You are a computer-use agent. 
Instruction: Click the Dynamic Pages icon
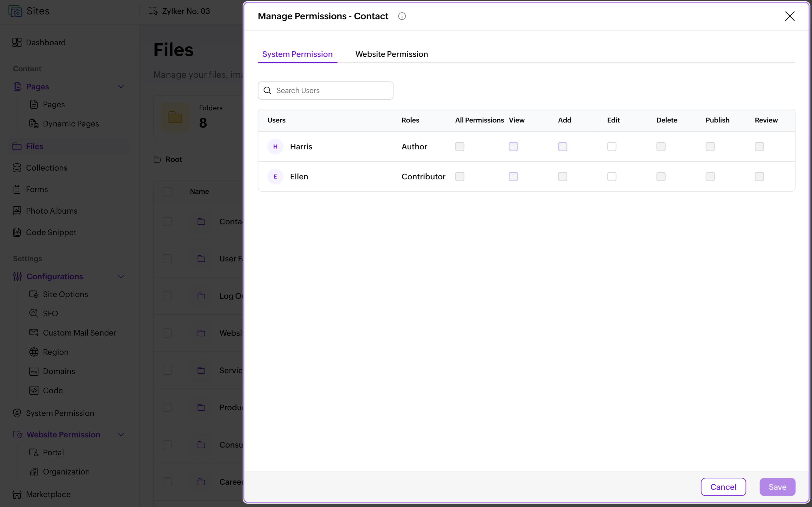(x=34, y=123)
